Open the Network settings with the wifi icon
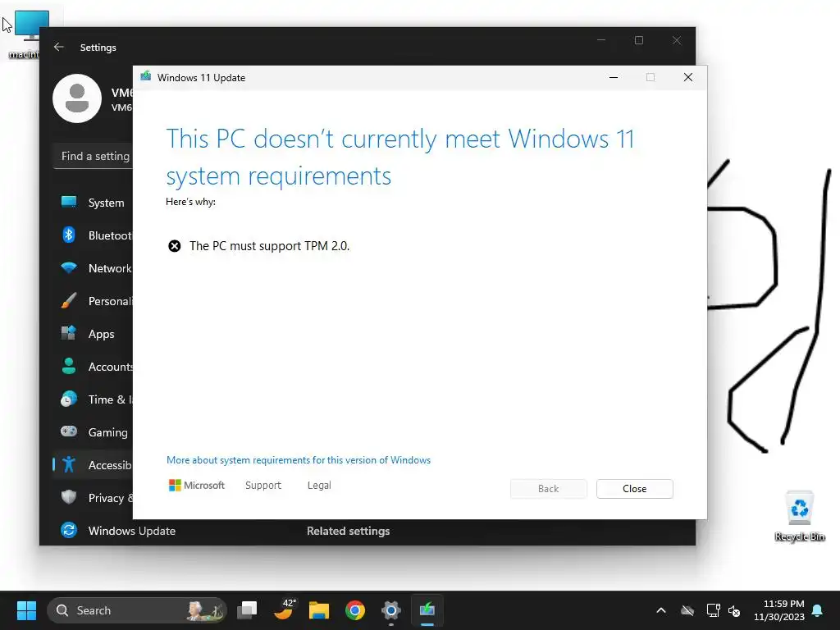This screenshot has width=840, height=630. [x=94, y=268]
